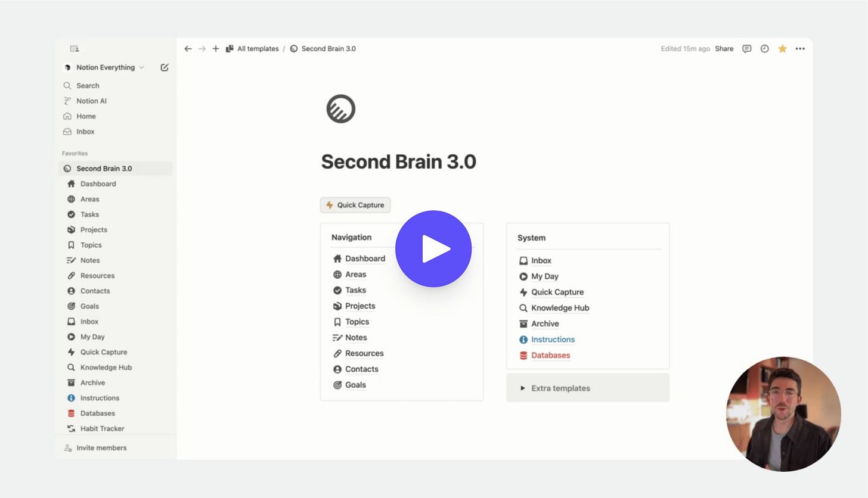This screenshot has height=498, width=868.
Task: Click the sidebar collapse icon at top
Action: point(75,48)
